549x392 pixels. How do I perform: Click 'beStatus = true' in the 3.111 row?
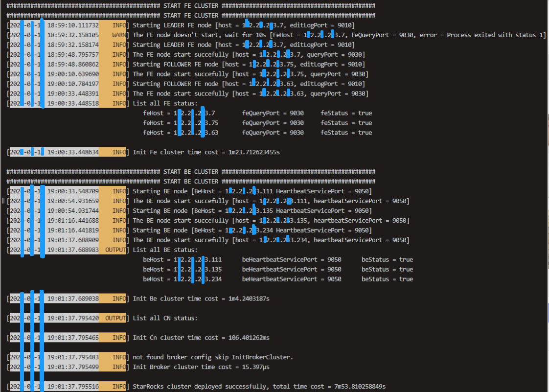click(387, 259)
